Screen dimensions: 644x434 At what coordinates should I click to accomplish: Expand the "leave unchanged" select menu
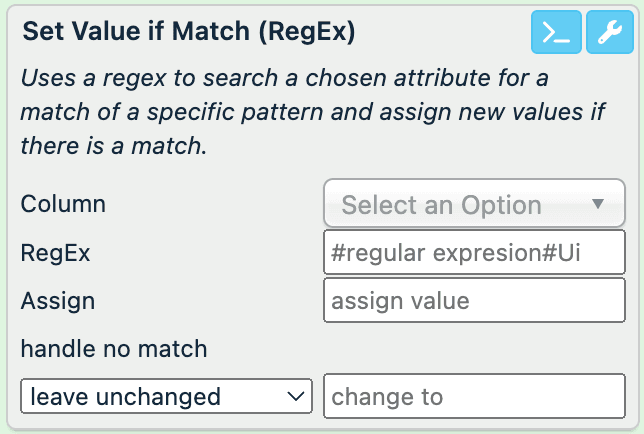point(166,396)
